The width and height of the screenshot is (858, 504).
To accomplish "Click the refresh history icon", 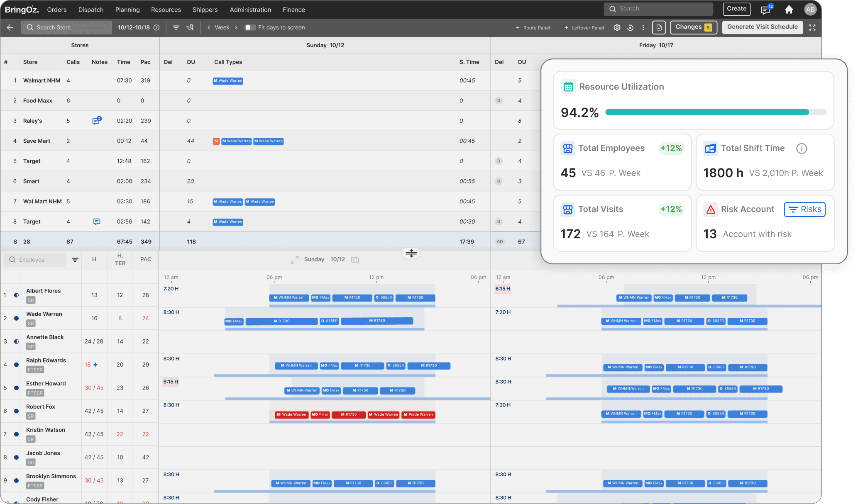I will [x=630, y=27].
